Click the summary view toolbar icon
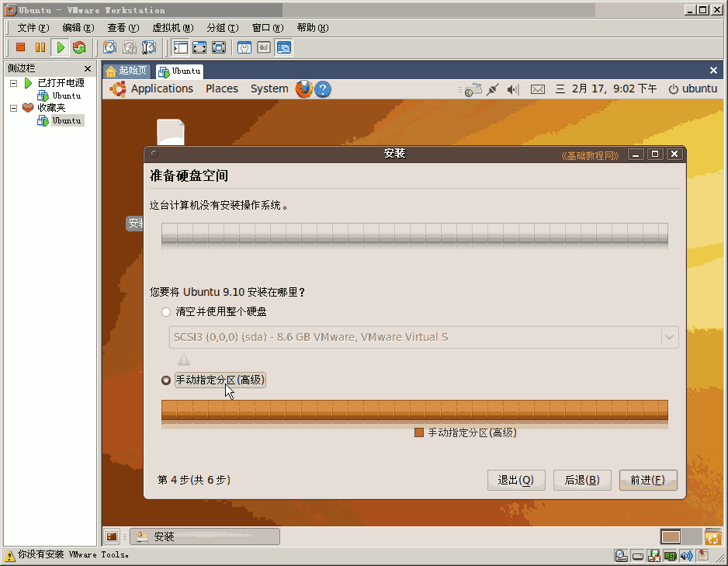Viewport: 728px width, 566px height. pos(244,47)
